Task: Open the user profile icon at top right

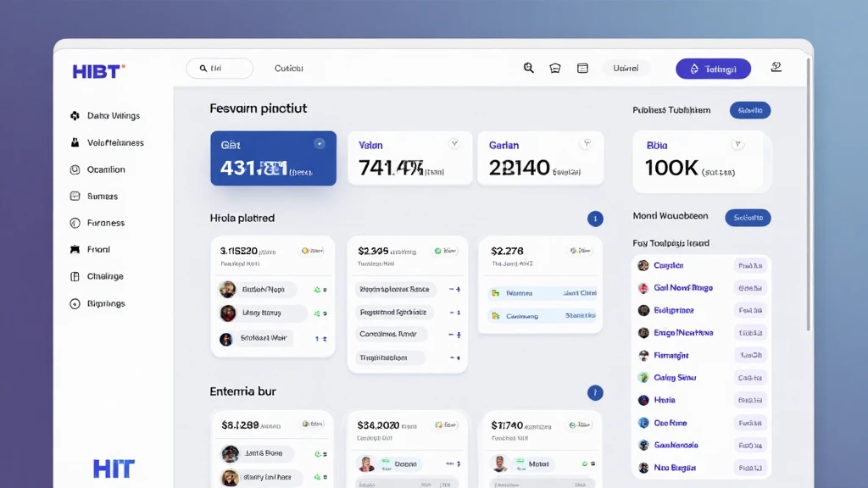Action: 776,68
